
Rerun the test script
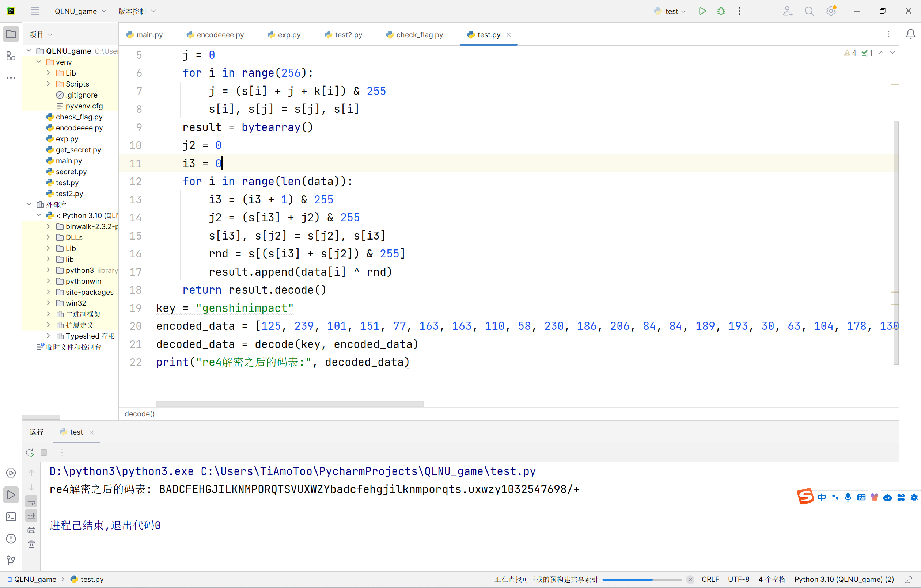pyautogui.click(x=30, y=453)
